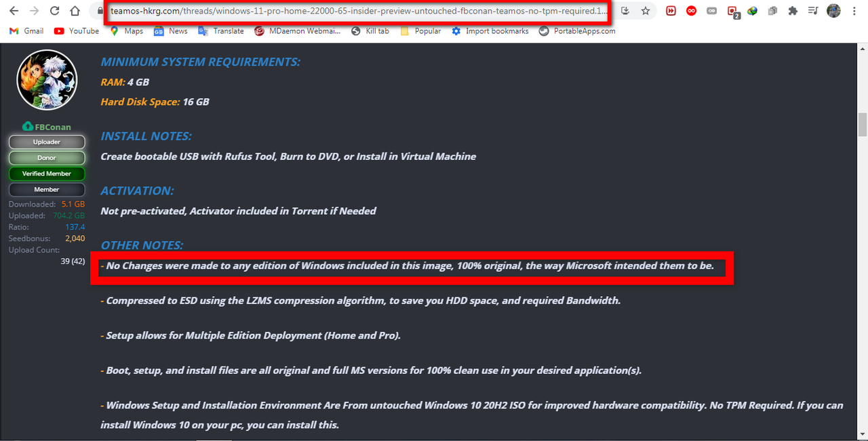Click the teamos-hkrg.com address bar

(x=359, y=11)
